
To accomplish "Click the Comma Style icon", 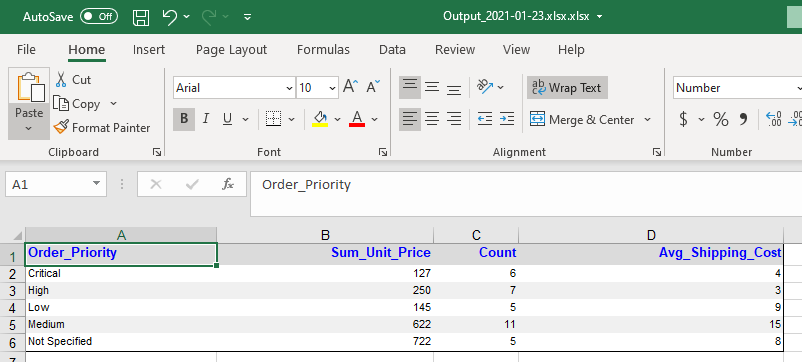I will coord(743,120).
